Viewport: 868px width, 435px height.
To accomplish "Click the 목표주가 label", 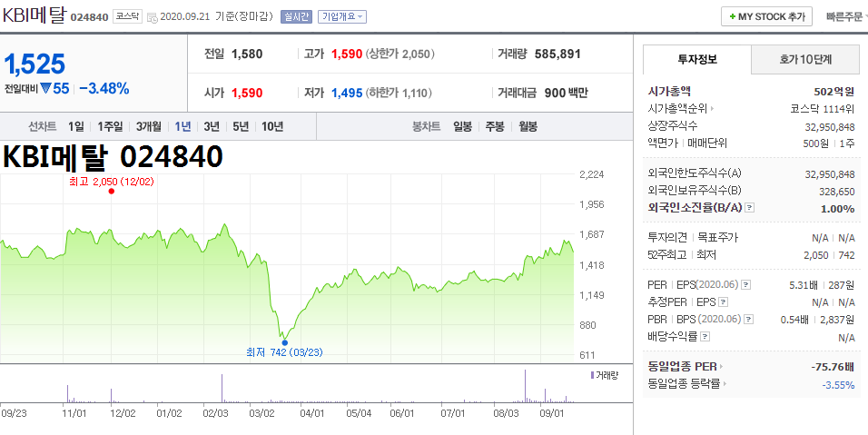I will click(x=717, y=238).
